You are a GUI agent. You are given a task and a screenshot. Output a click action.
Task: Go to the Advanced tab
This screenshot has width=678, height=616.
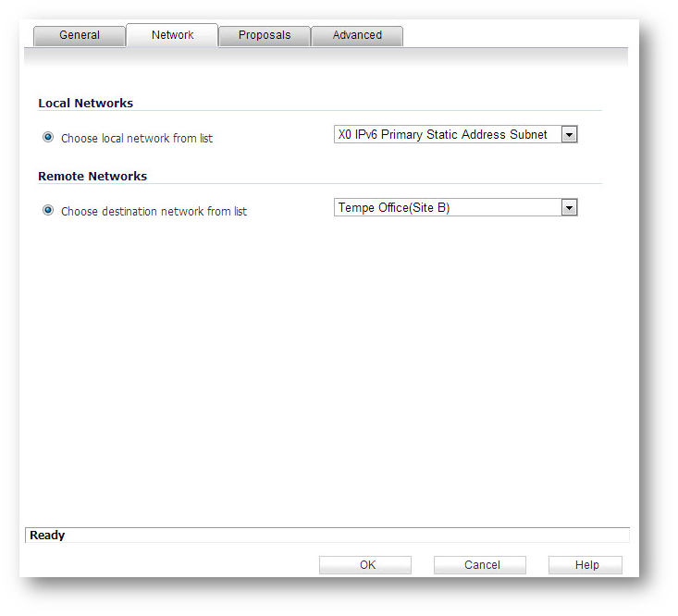(357, 35)
